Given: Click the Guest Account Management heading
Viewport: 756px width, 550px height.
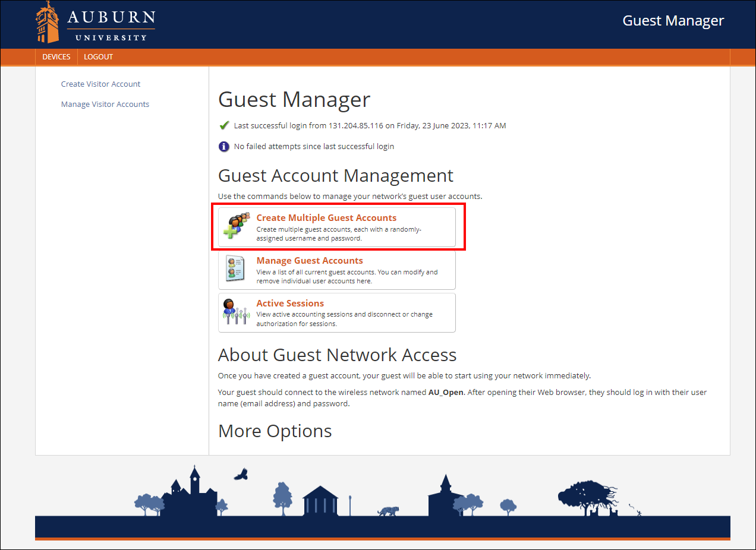Looking at the screenshot, I should click(336, 176).
